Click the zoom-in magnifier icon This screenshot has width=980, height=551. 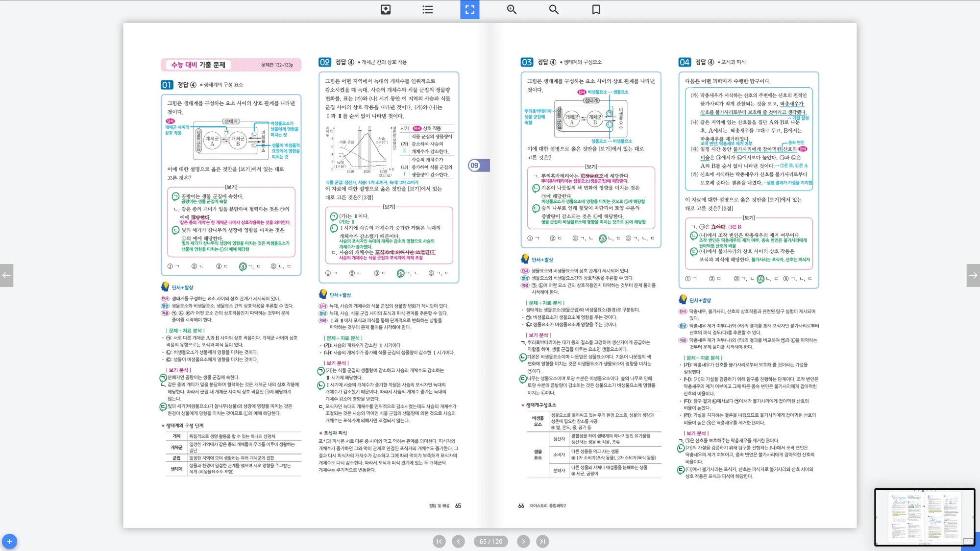512,9
